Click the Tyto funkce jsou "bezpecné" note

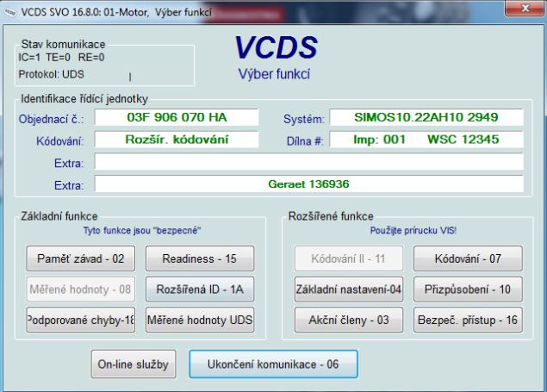(142, 231)
